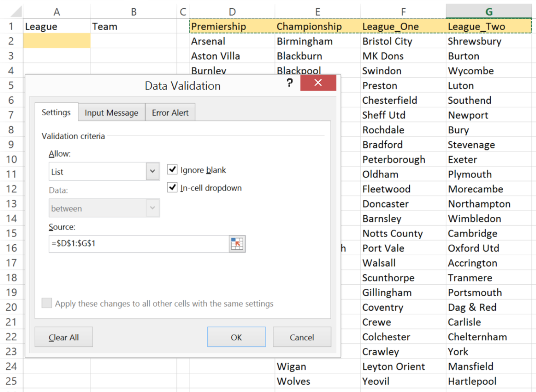Viewport: 536px width, 392px height.
Task: Confirm validation by clicking OK
Action: coord(236,337)
